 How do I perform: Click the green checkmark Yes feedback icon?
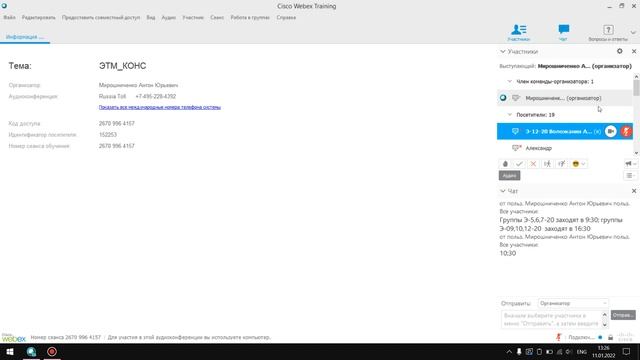tap(519, 164)
